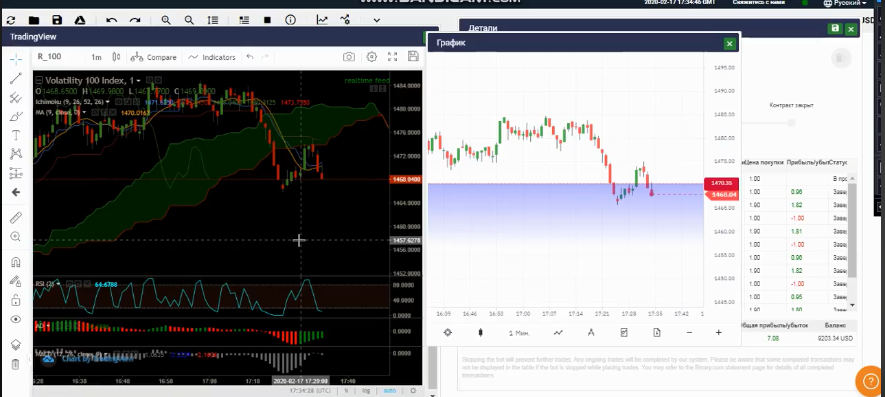The image size is (885, 397).
Task: Click the top toolbar undo arrow
Action: click(x=112, y=20)
